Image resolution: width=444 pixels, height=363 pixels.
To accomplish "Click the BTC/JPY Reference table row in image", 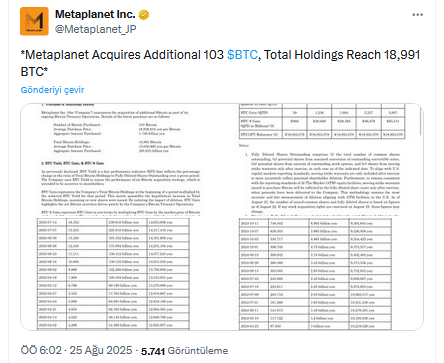I will pos(322,135).
